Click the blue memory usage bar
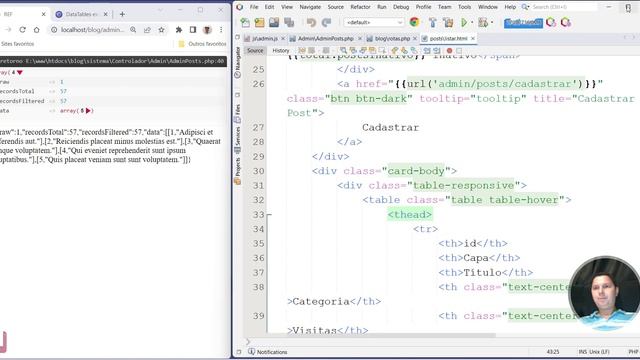This screenshot has height=360, width=640. pos(523,22)
